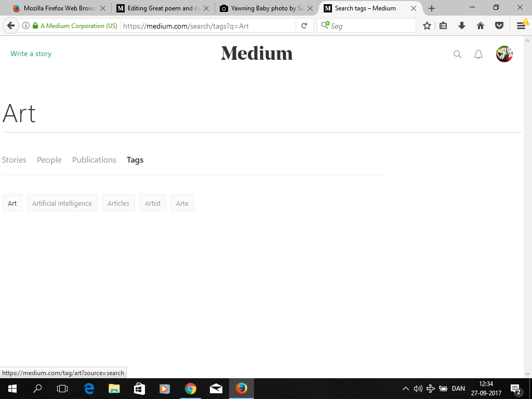Image resolution: width=532 pixels, height=399 pixels.
Task: Open the notifications bell icon
Action: [478, 54]
